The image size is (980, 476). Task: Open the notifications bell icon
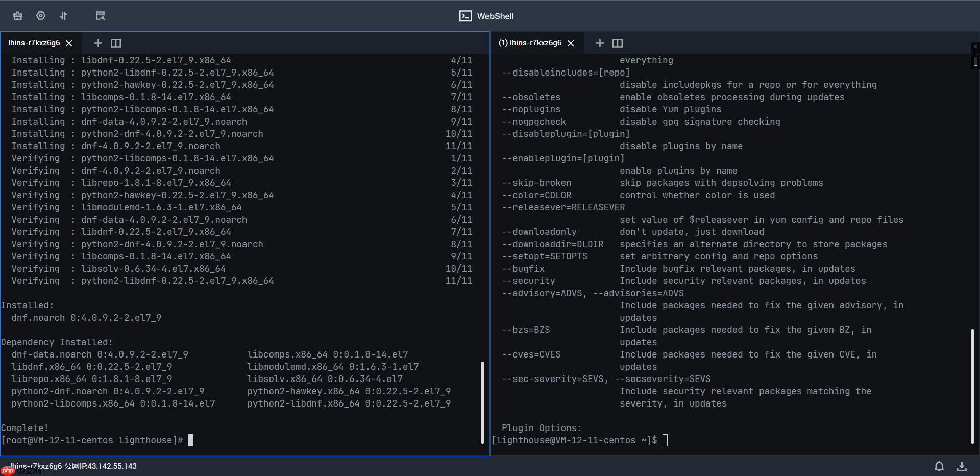[939, 466]
